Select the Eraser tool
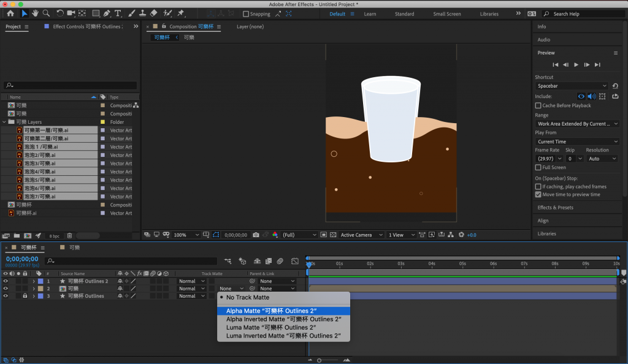 tap(153, 13)
